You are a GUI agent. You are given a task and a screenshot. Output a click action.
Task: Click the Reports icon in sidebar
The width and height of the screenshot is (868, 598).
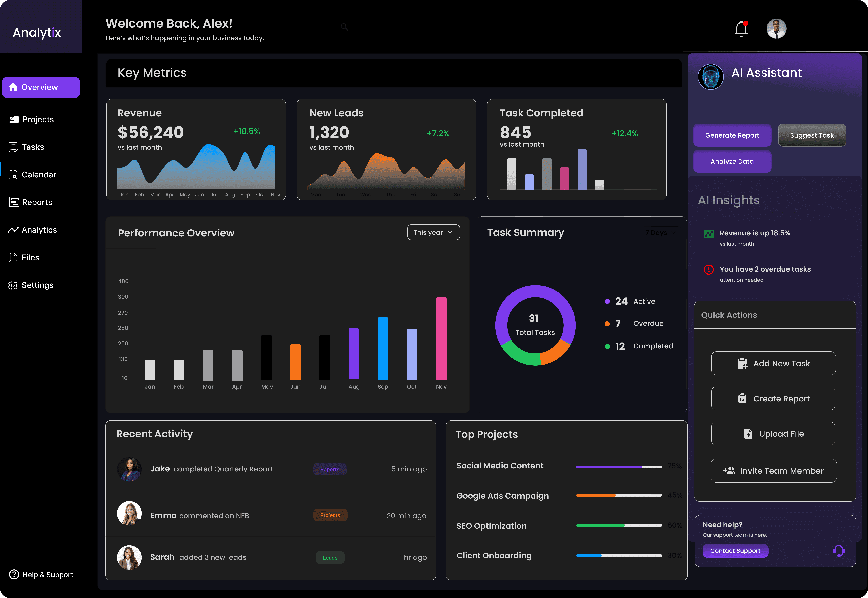pyautogui.click(x=13, y=202)
